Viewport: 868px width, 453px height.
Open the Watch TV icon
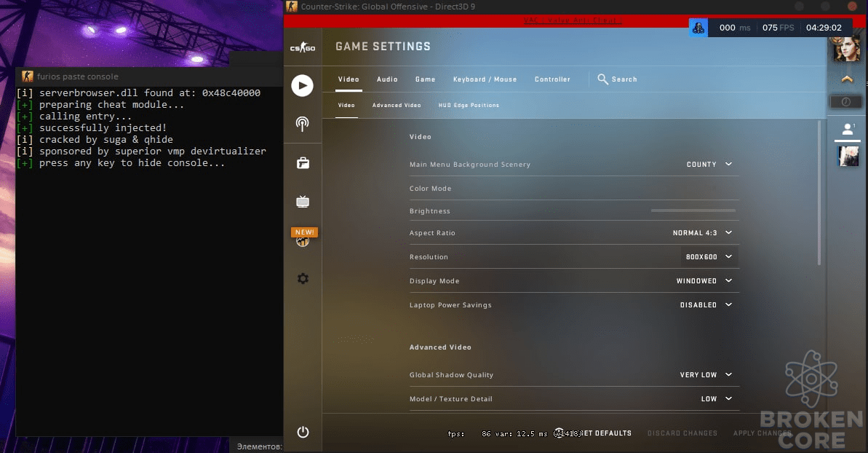click(x=302, y=201)
